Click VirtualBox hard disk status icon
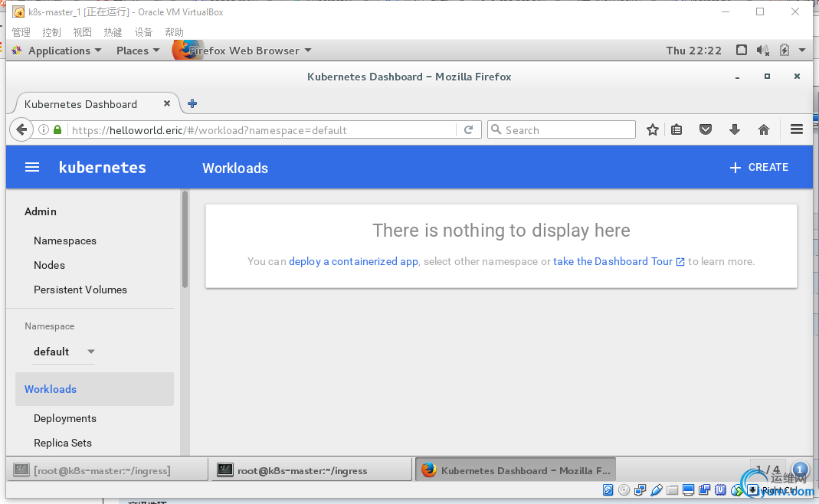The image size is (819, 504). pyautogui.click(x=608, y=490)
